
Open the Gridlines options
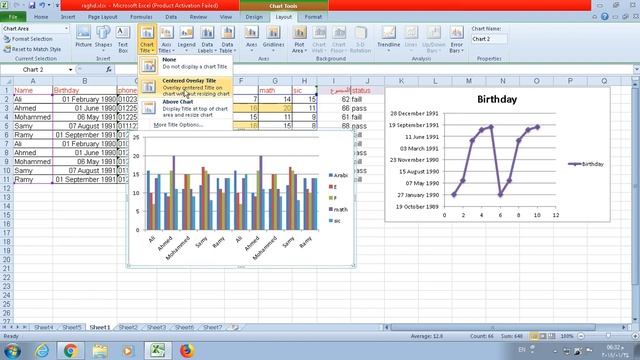(x=273, y=39)
